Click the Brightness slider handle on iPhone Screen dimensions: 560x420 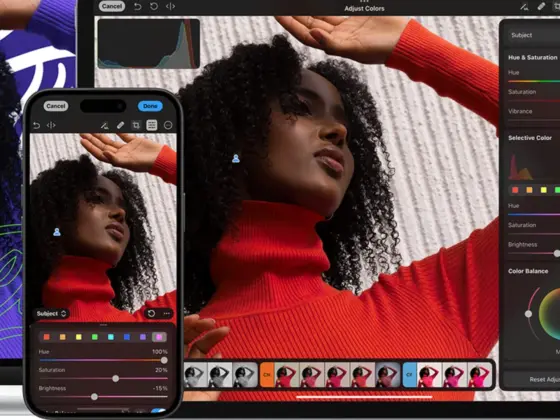[x=94, y=396]
